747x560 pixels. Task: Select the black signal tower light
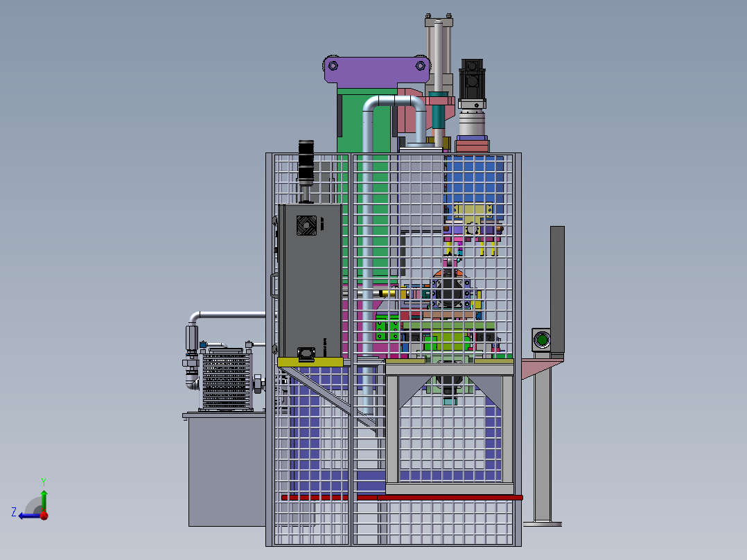[306, 162]
